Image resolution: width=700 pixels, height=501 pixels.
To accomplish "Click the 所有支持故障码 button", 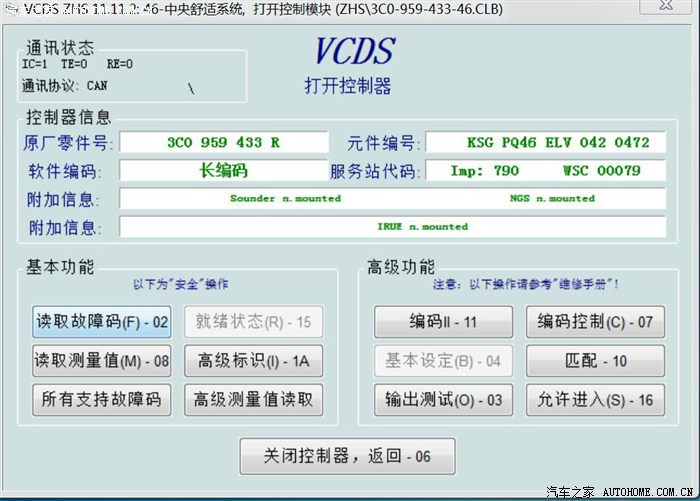I will click(x=102, y=400).
